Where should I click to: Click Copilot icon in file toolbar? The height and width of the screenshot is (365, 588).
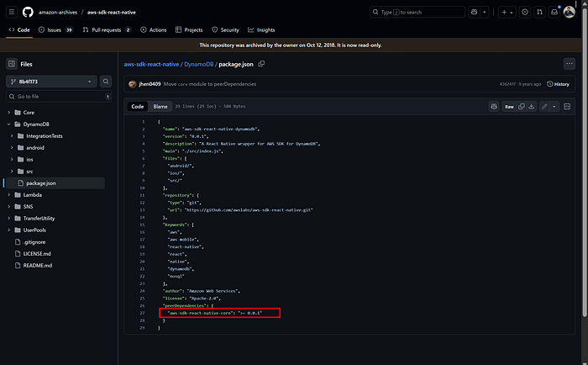point(494,107)
